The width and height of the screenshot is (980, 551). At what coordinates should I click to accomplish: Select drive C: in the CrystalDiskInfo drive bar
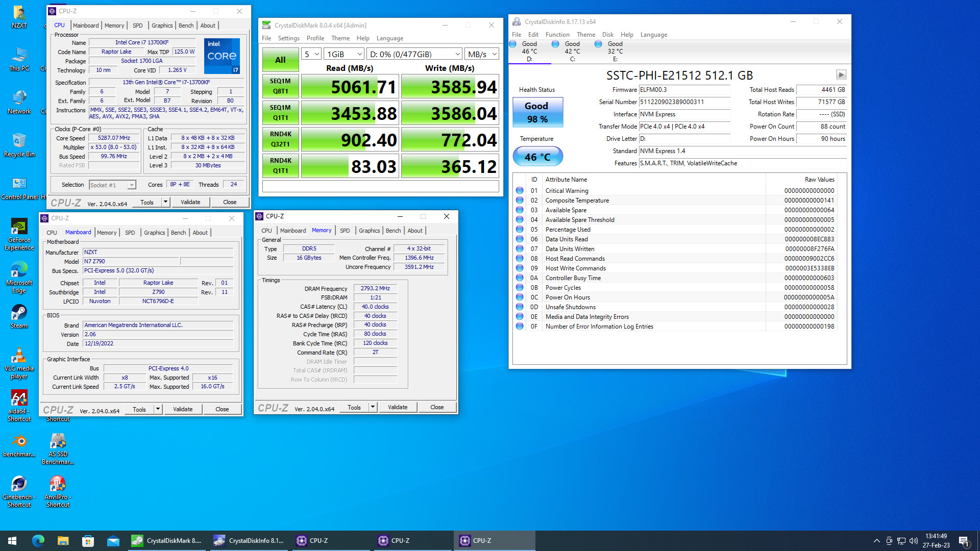click(x=573, y=51)
